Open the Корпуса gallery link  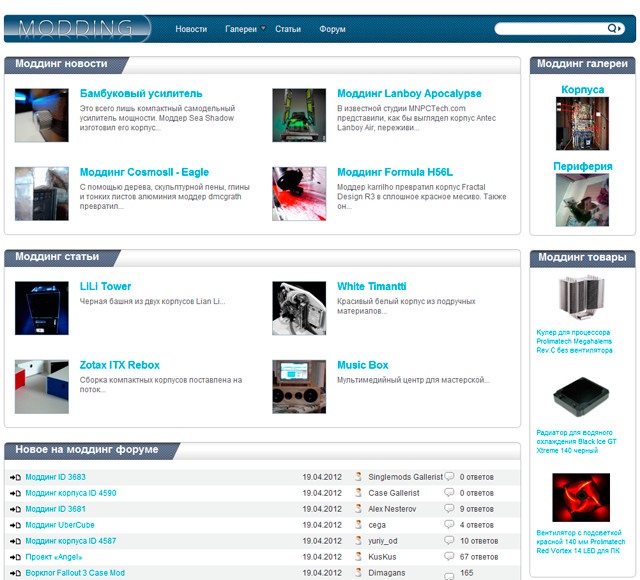pos(582,90)
